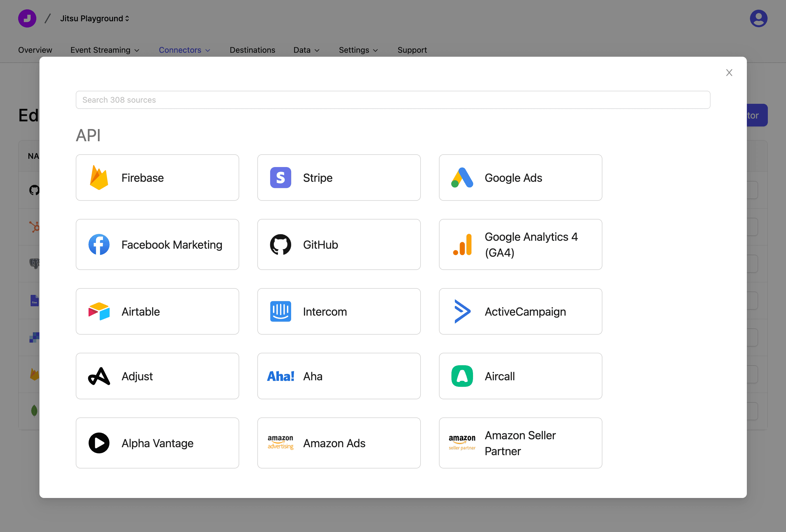Go to the Destinations tab
This screenshot has height=532, width=786.
pos(252,50)
